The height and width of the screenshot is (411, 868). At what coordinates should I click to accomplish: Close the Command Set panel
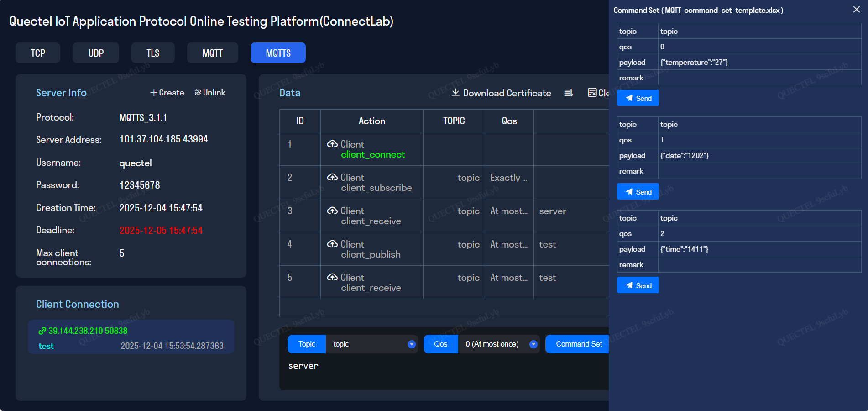[x=856, y=10]
